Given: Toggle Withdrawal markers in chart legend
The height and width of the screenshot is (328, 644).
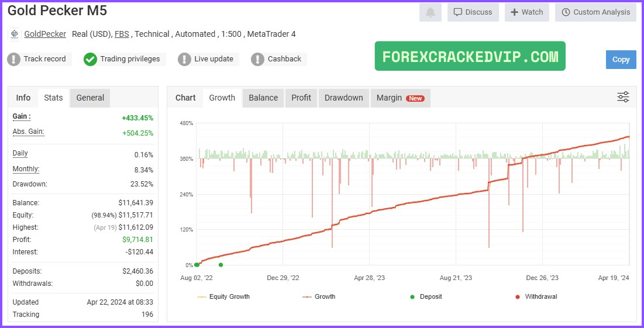Looking at the screenshot, I should pos(536,296).
